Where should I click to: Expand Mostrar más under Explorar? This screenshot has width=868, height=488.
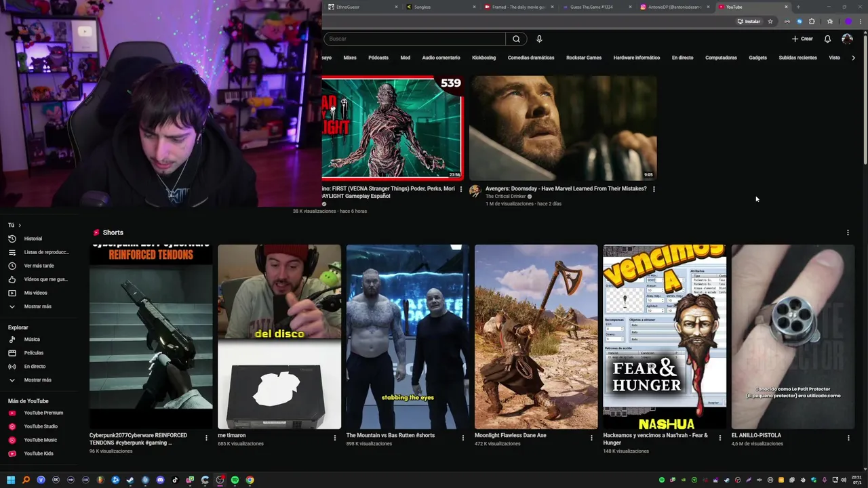[38, 380]
